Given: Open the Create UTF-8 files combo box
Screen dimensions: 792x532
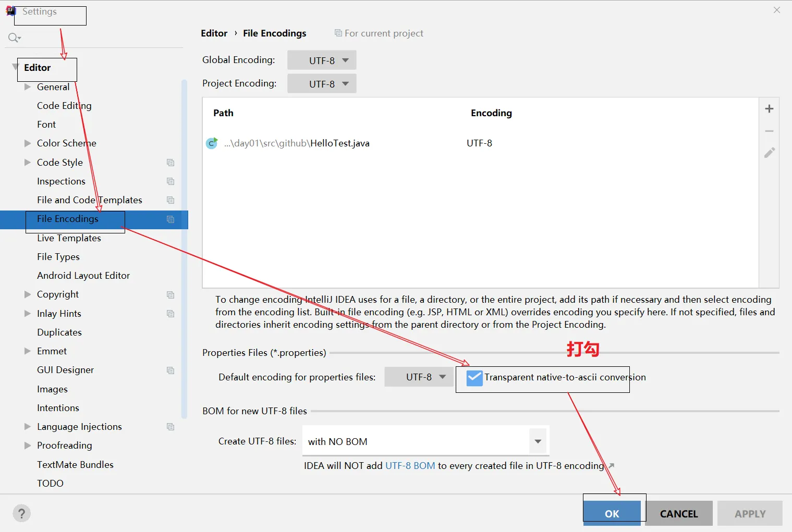Looking at the screenshot, I should coord(425,442).
